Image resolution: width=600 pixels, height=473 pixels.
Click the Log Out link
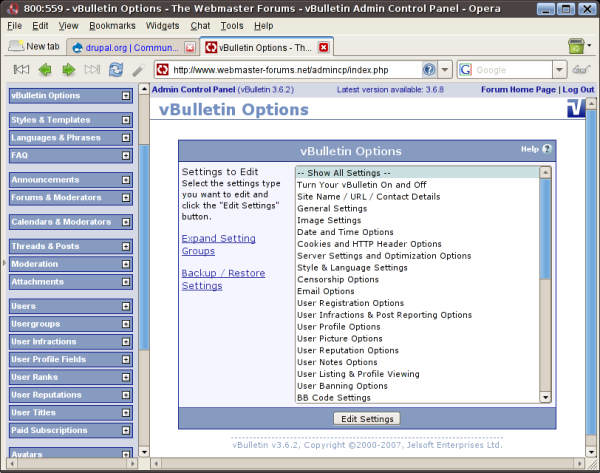(x=578, y=90)
